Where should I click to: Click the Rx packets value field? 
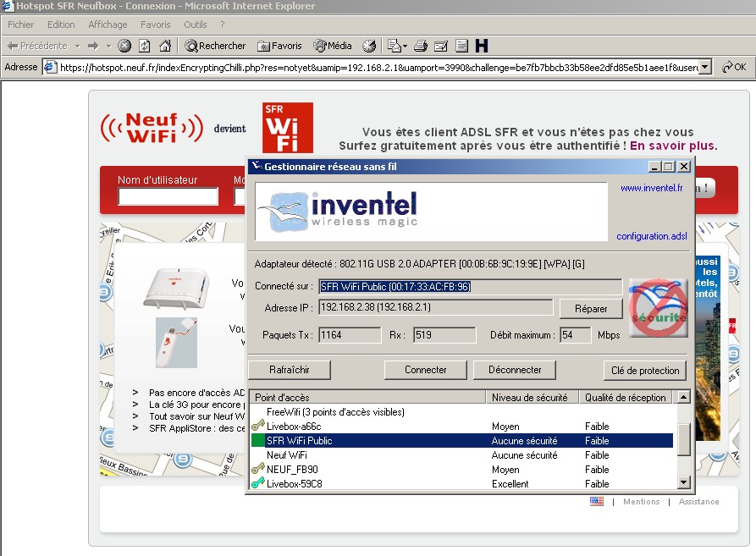pyautogui.click(x=444, y=335)
